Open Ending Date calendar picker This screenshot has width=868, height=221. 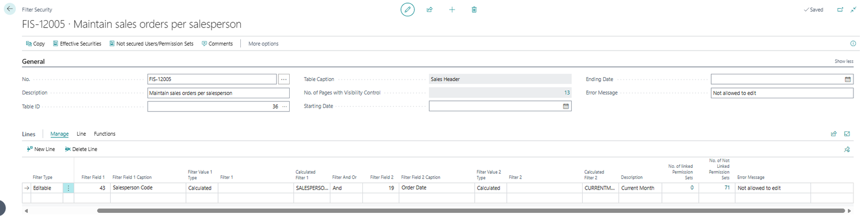click(847, 79)
